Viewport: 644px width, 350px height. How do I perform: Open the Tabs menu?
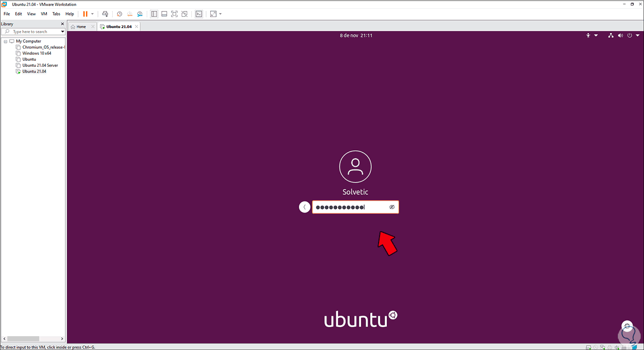tap(56, 14)
